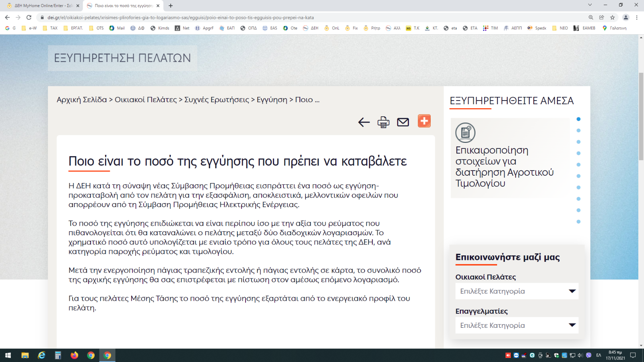This screenshot has width=644, height=362.
Task: Open Calculator from taskbar
Action: point(58,355)
